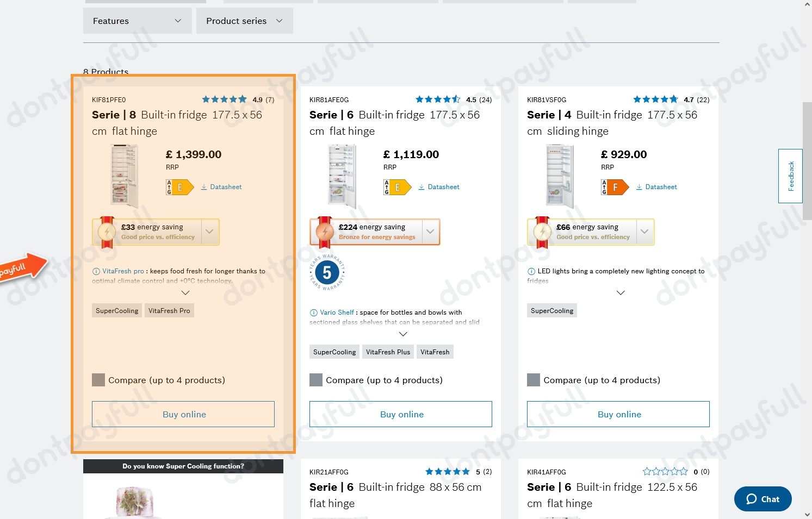Click Do you know Super Cooling function banner
This screenshot has height=519, width=812.
coord(183,466)
